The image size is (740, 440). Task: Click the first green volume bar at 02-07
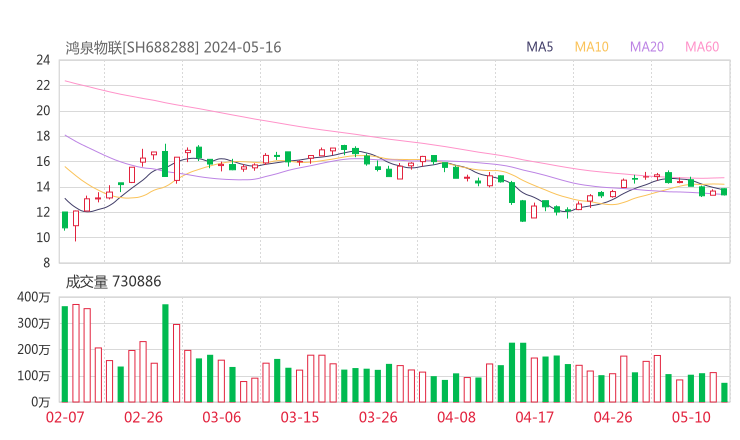(x=65, y=354)
